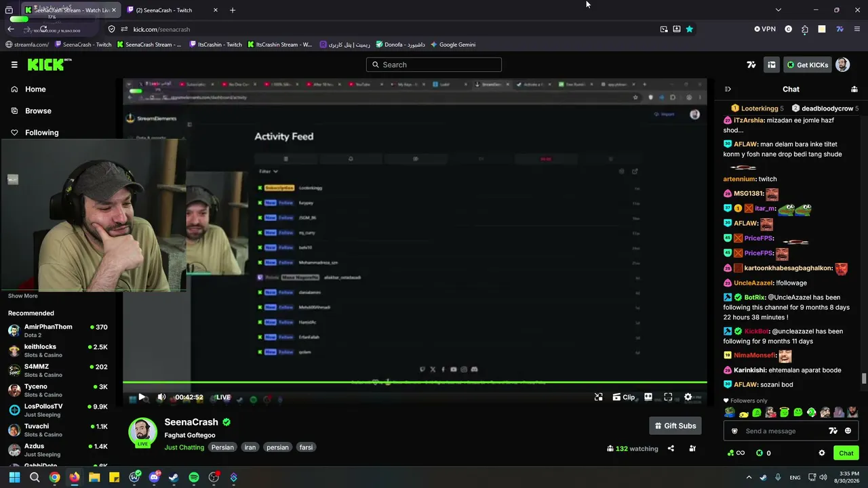Click the SeenaCrash channel avatar
The width and height of the screenshot is (868, 488).
(x=142, y=432)
